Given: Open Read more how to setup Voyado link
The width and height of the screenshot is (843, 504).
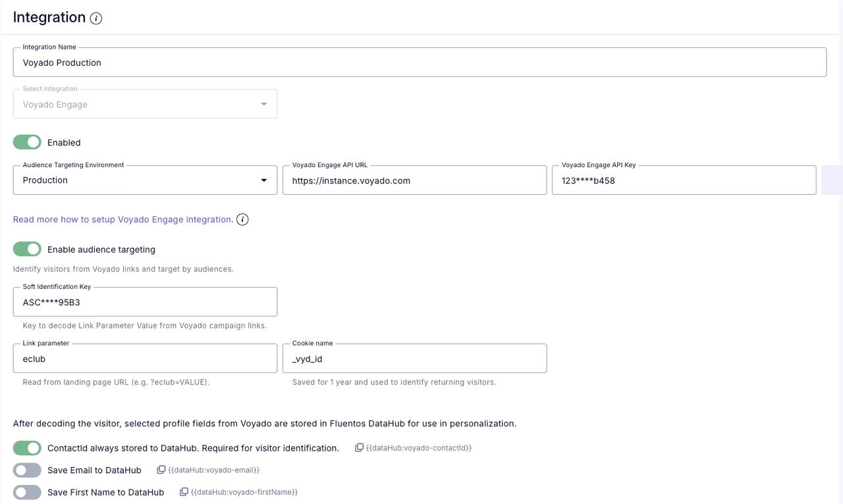Looking at the screenshot, I should pos(123,220).
